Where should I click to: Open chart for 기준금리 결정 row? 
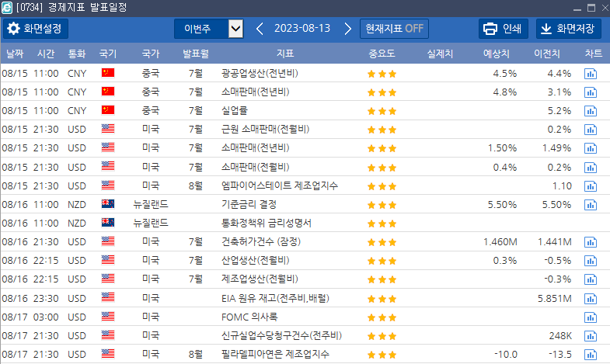pos(590,205)
